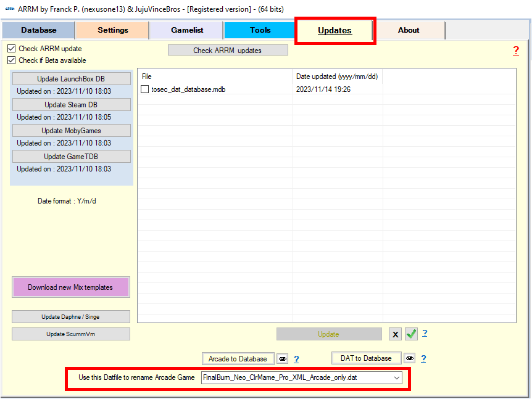Click the black X button beside Update
This screenshot has height=399, width=532.
pos(396,334)
